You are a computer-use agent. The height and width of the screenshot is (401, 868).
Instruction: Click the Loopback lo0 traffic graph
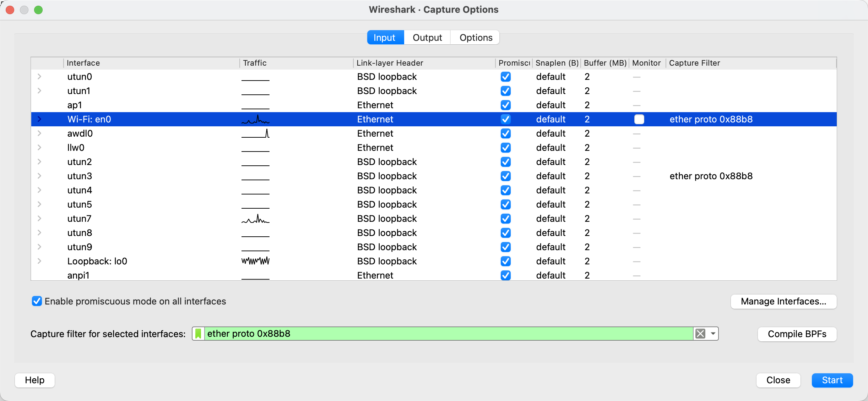255,261
